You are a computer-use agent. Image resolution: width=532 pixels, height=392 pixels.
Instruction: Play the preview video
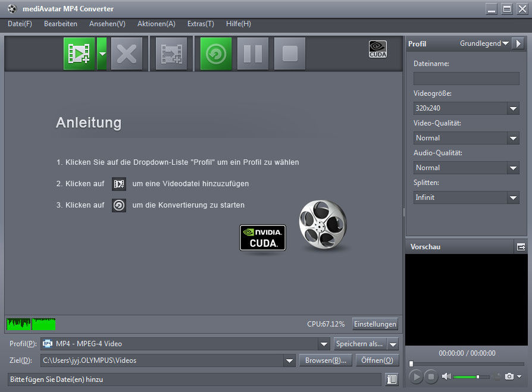(x=416, y=377)
